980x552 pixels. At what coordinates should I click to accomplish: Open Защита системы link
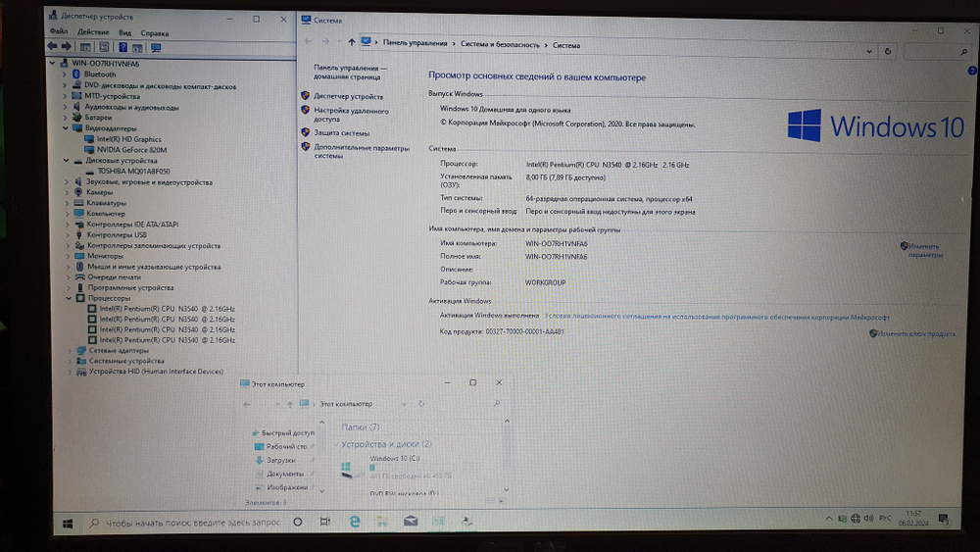[x=341, y=133]
